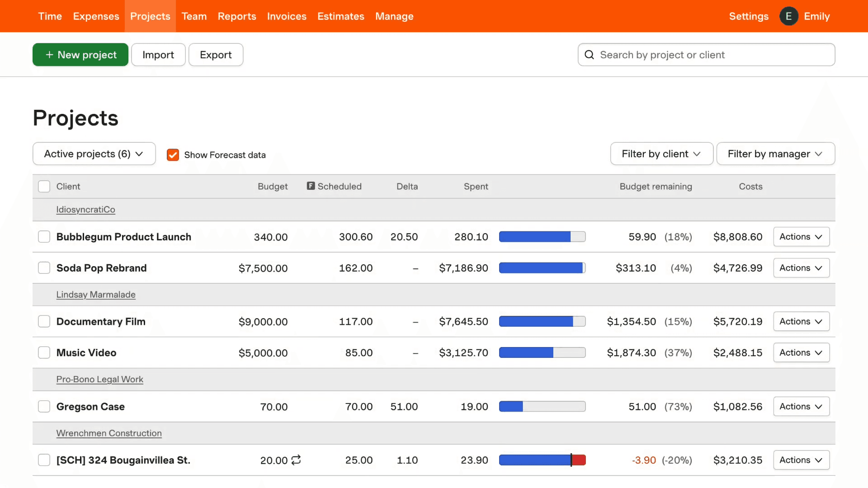Expand the Filter by manager dropdown
This screenshot has height=488, width=868.
point(775,154)
